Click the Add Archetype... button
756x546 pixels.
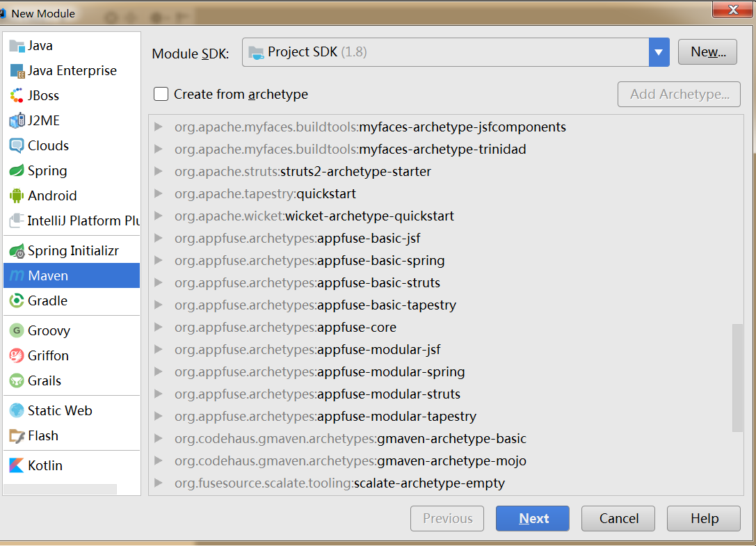679,94
